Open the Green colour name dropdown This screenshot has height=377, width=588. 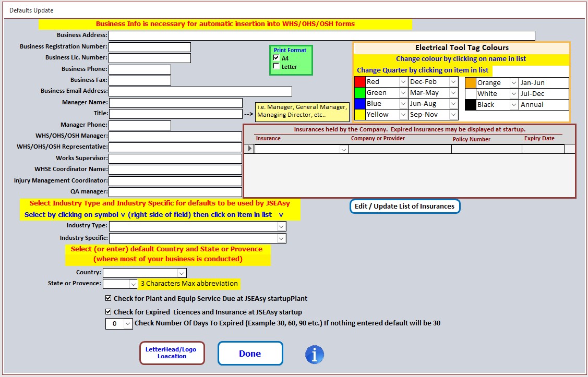tap(403, 93)
